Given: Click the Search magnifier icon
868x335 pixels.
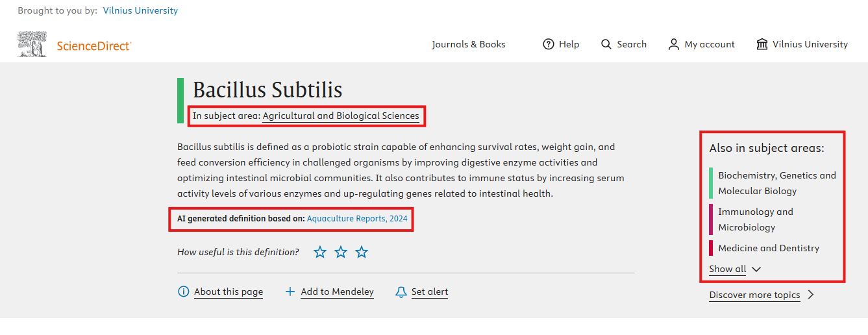Looking at the screenshot, I should pos(606,44).
